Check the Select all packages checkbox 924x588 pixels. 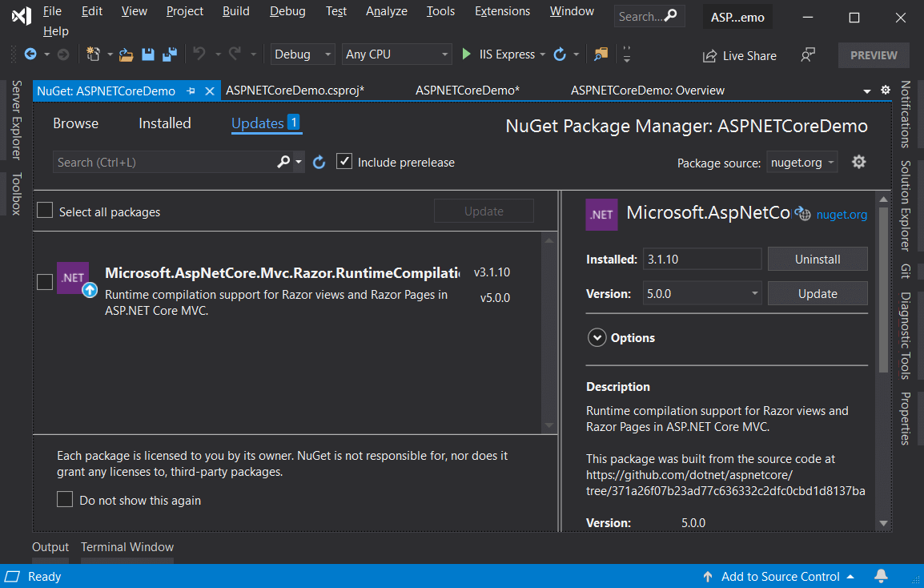coord(46,211)
